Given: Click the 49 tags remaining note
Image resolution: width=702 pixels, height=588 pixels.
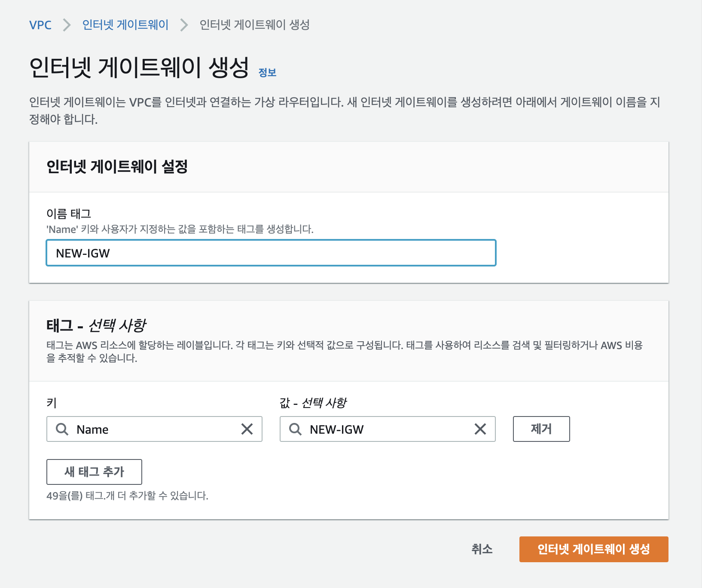Looking at the screenshot, I should (127, 496).
